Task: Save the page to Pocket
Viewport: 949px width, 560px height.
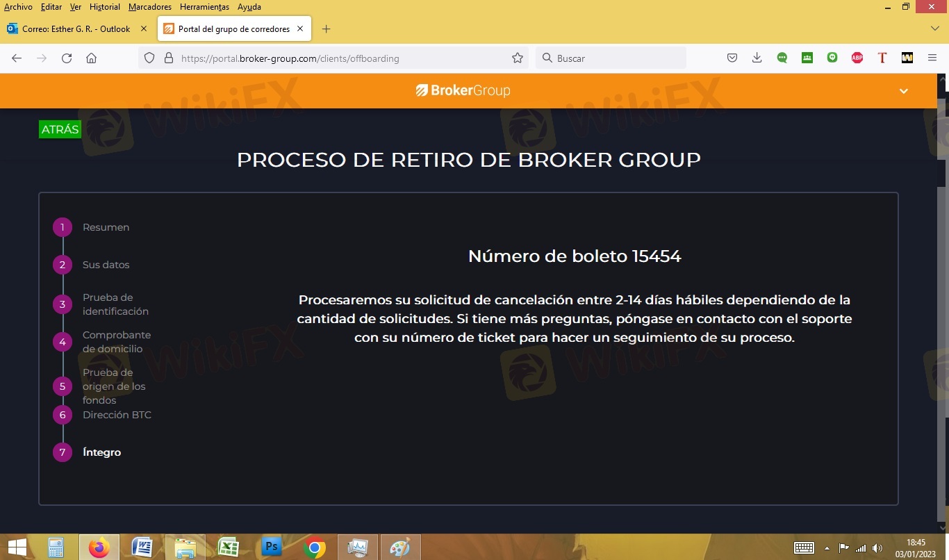Action: coord(732,58)
